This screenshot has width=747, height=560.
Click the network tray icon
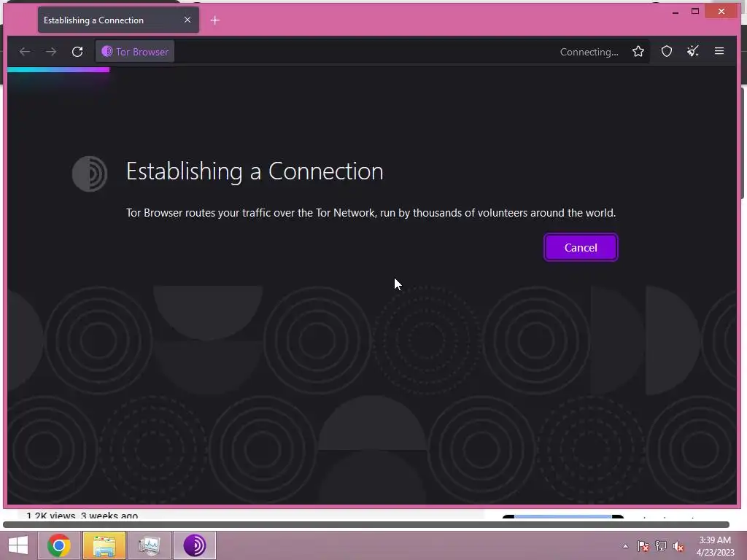[x=661, y=546]
